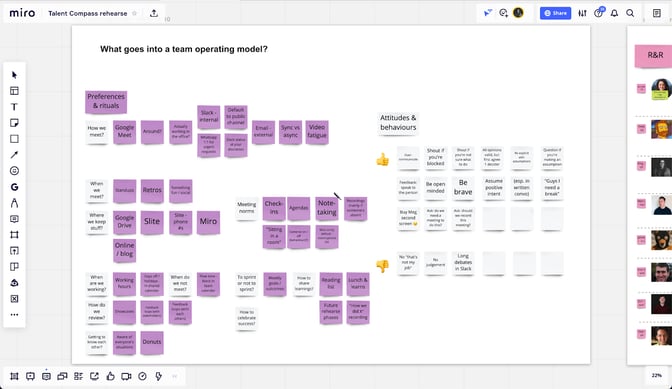Star the board as favorite
The height and width of the screenshot is (389, 672).
[x=135, y=13]
